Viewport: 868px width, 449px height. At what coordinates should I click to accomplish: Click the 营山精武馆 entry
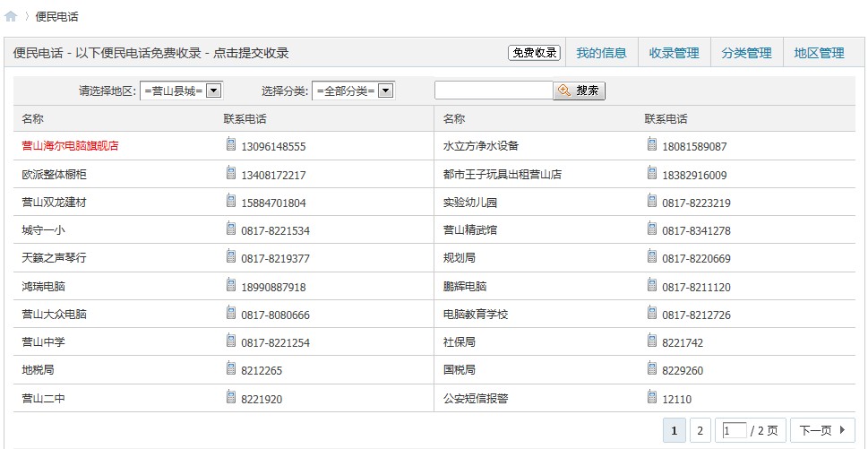(x=470, y=230)
